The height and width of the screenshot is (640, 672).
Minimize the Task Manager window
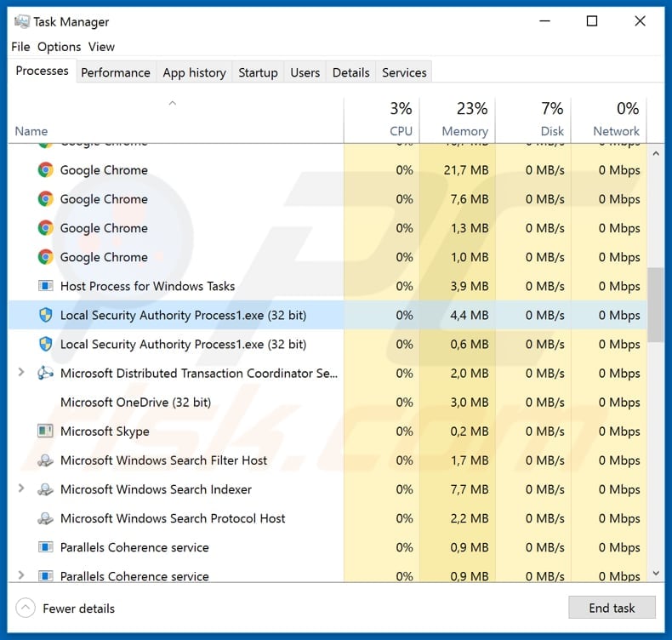coord(544,21)
